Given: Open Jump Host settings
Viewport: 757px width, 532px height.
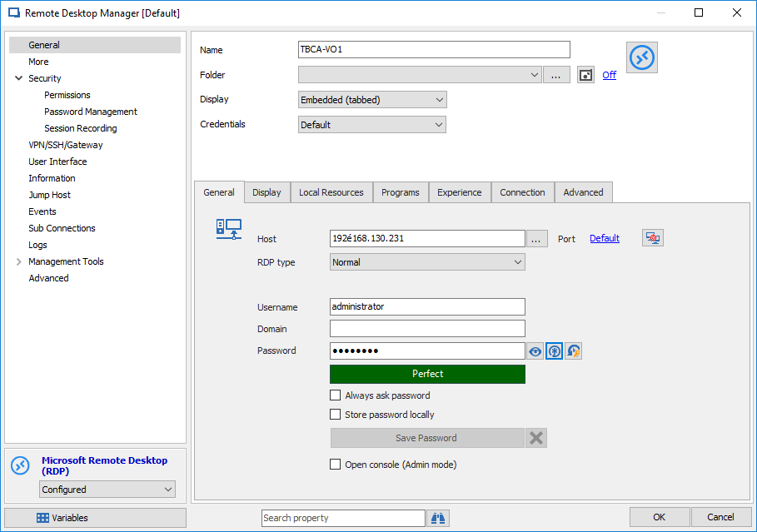Looking at the screenshot, I should (49, 195).
